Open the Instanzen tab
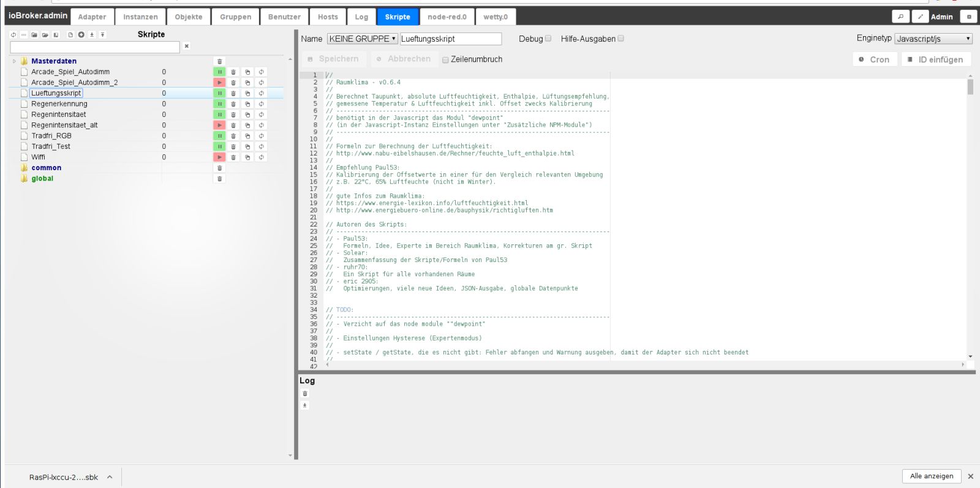This screenshot has height=488, width=980. [140, 17]
